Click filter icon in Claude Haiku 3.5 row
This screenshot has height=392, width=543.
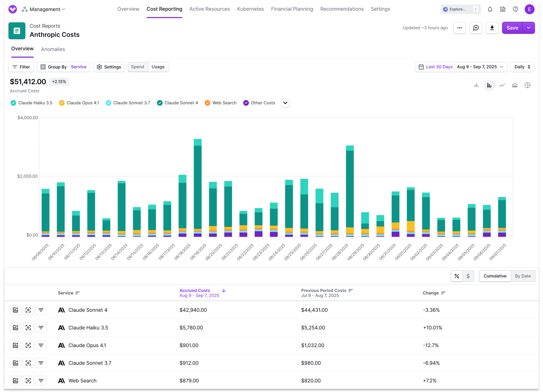(x=41, y=328)
